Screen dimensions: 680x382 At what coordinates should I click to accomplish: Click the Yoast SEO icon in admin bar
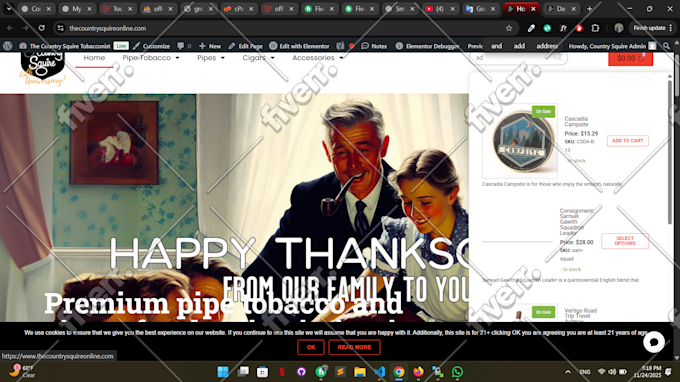[x=340, y=46]
